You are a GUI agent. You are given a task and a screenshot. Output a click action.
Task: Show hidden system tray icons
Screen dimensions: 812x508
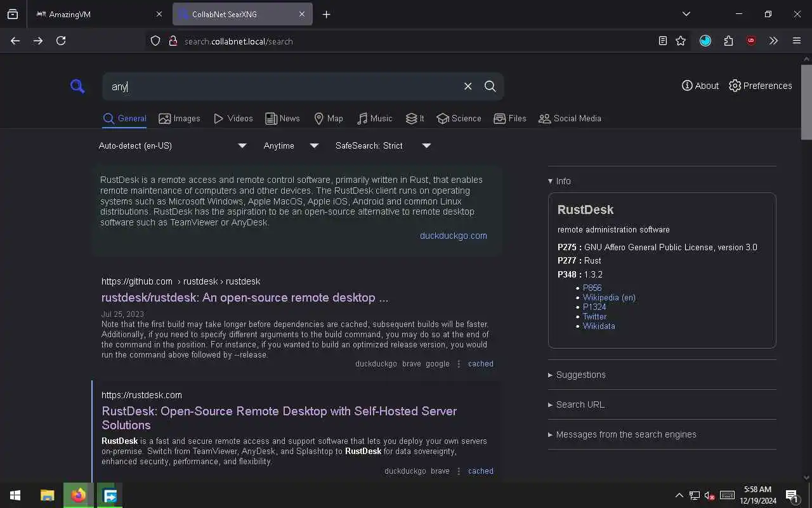click(x=679, y=495)
